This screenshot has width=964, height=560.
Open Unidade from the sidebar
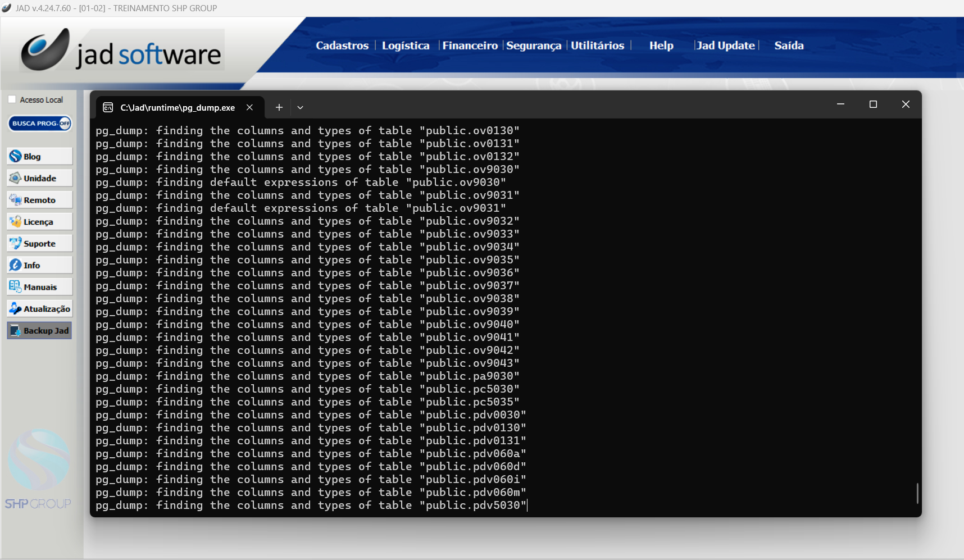tap(16, 178)
